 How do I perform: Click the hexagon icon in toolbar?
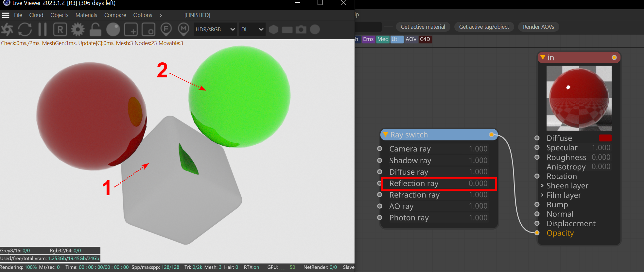pos(273,29)
